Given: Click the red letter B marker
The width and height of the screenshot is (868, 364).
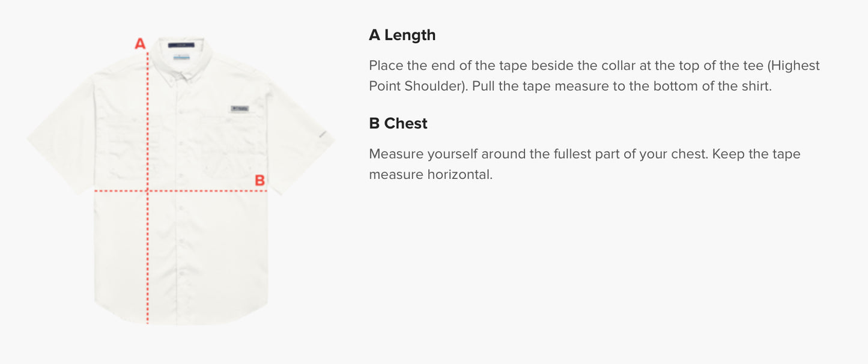Looking at the screenshot, I should click(x=259, y=180).
